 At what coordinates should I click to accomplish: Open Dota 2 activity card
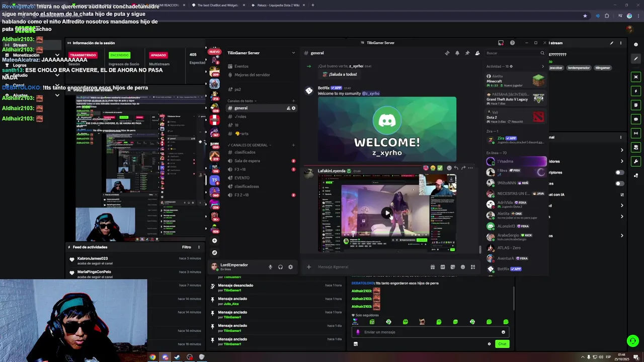[x=515, y=117]
